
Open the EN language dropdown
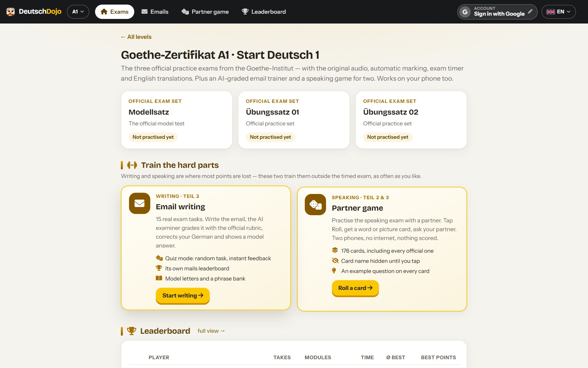(x=559, y=12)
